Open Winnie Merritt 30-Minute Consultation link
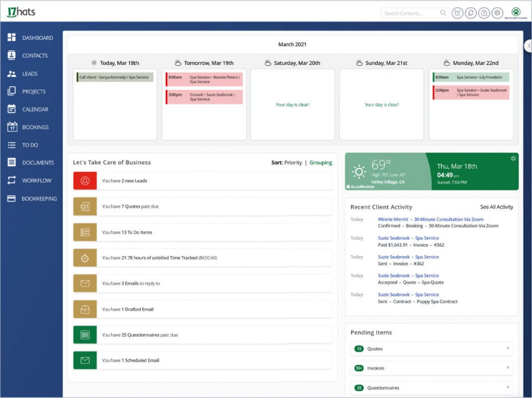 pyautogui.click(x=430, y=220)
